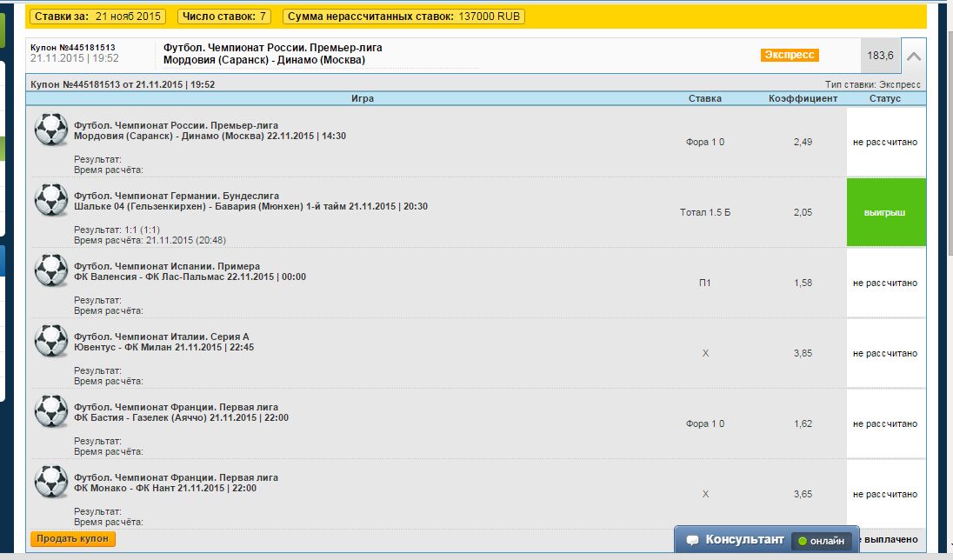953x560 pixels.
Task: Click ФК Бастия - Газелек (Аяччо) match text
Action: (181, 418)
